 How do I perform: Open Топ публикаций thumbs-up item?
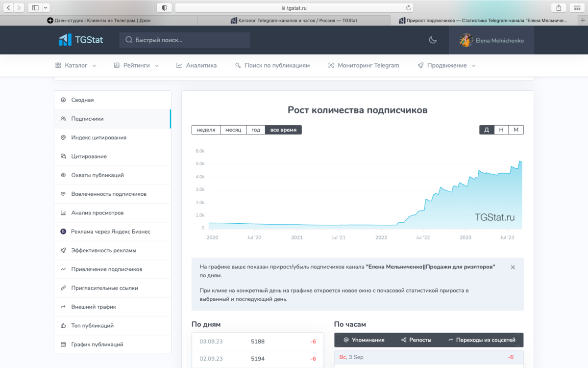coord(113,326)
